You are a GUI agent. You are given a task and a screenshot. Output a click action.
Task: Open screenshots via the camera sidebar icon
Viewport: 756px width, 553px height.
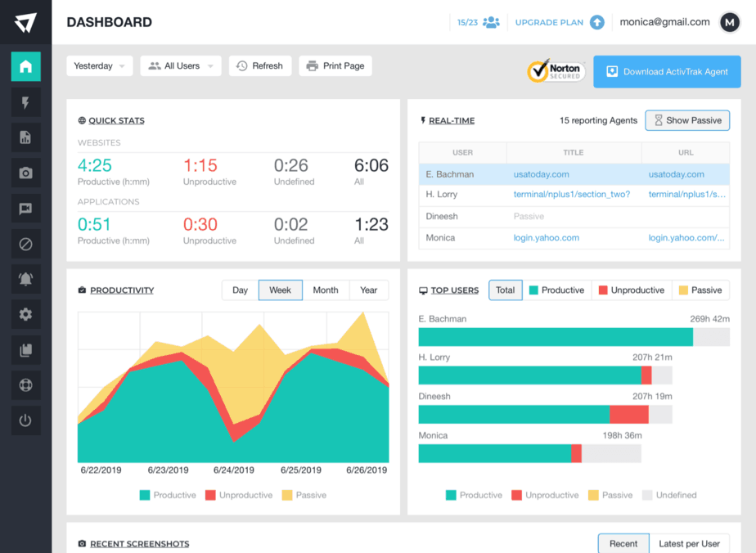pyautogui.click(x=25, y=173)
